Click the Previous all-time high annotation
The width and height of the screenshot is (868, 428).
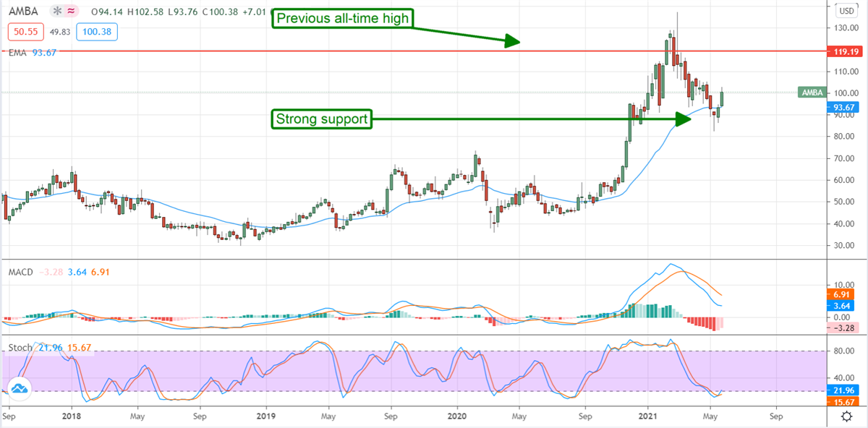(343, 19)
